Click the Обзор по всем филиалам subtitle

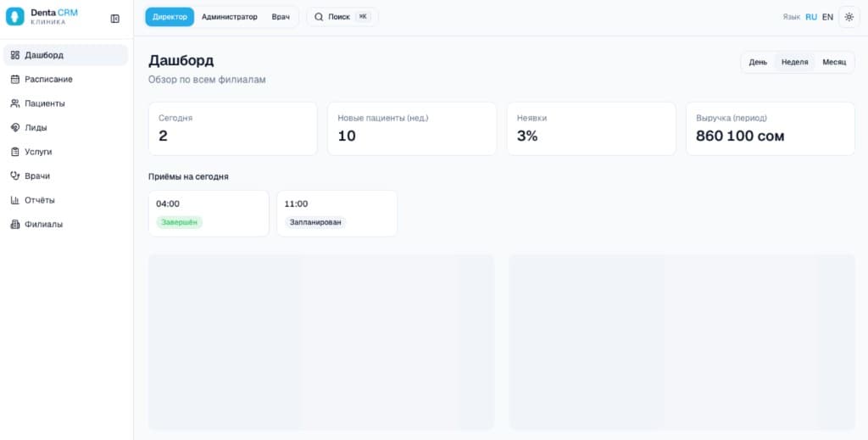tap(207, 80)
